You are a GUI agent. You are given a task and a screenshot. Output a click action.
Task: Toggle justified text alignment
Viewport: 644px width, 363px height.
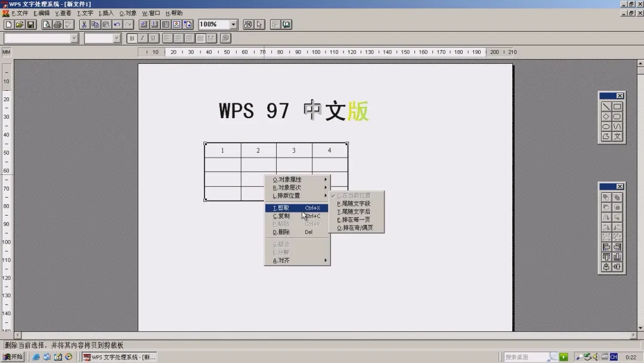tap(200, 38)
